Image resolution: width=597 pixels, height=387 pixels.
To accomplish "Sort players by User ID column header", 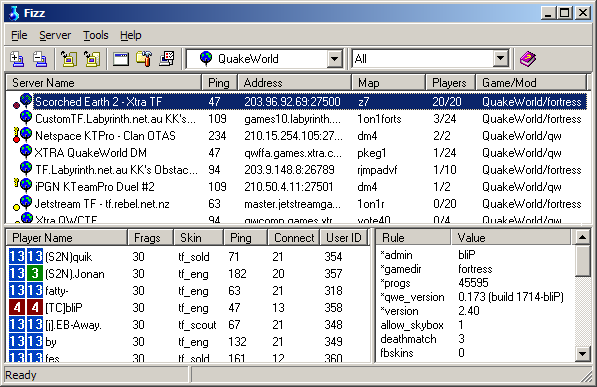I will [344, 238].
